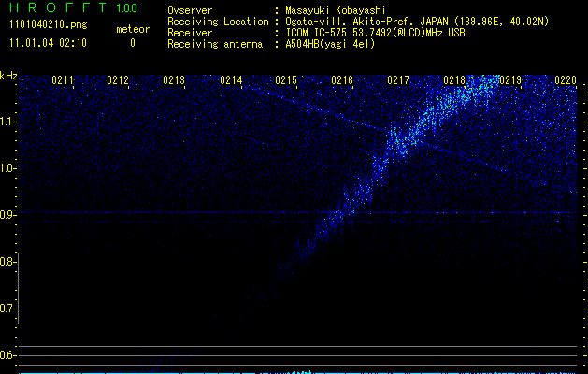Click the antenna value A504HB(yagi 4el)
The height and width of the screenshot is (374, 588).
click(330, 44)
